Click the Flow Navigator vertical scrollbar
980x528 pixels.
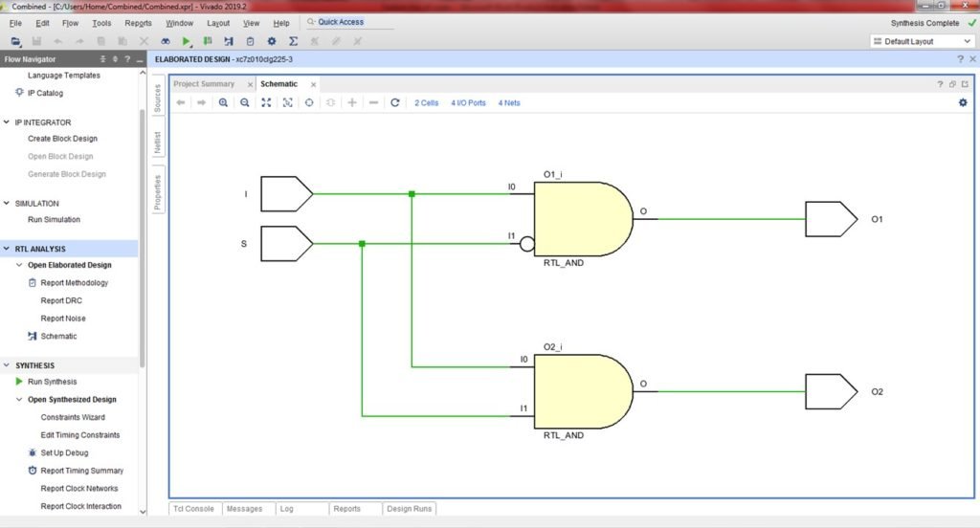pos(142,237)
